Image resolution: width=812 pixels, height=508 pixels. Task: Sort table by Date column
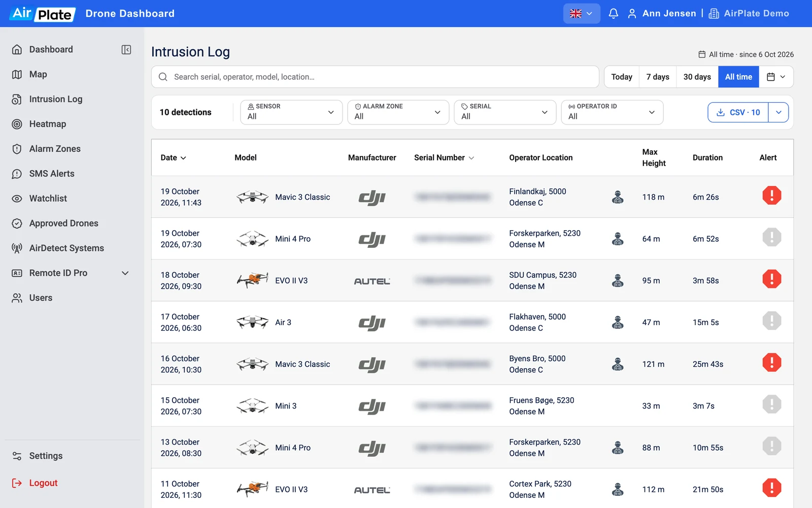pyautogui.click(x=174, y=158)
